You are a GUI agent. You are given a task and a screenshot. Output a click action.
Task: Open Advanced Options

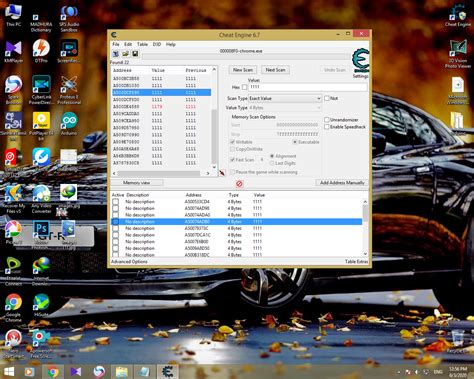129,262
